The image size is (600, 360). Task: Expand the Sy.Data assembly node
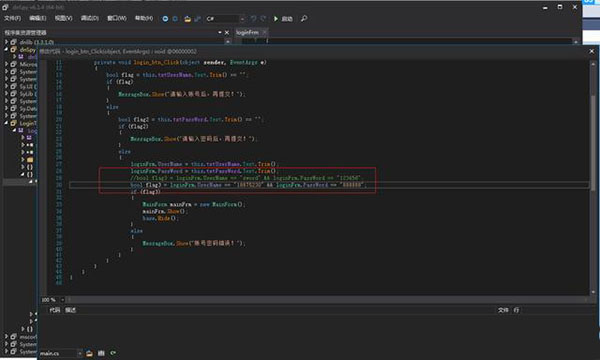[x=7, y=109]
